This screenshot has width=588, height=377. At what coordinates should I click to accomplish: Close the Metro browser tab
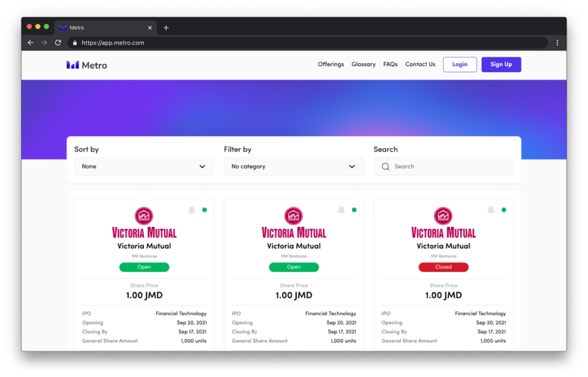pos(149,28)
